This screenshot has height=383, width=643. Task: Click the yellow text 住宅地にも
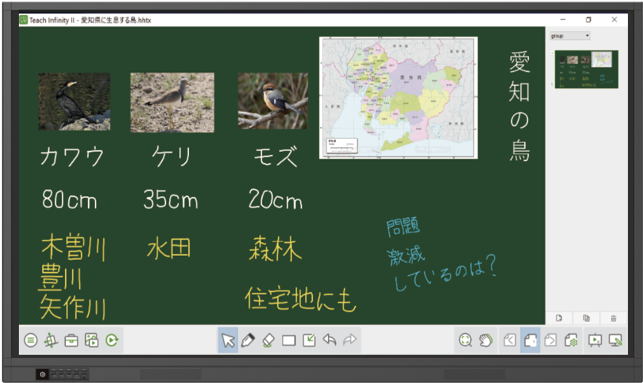click(301, 299)
